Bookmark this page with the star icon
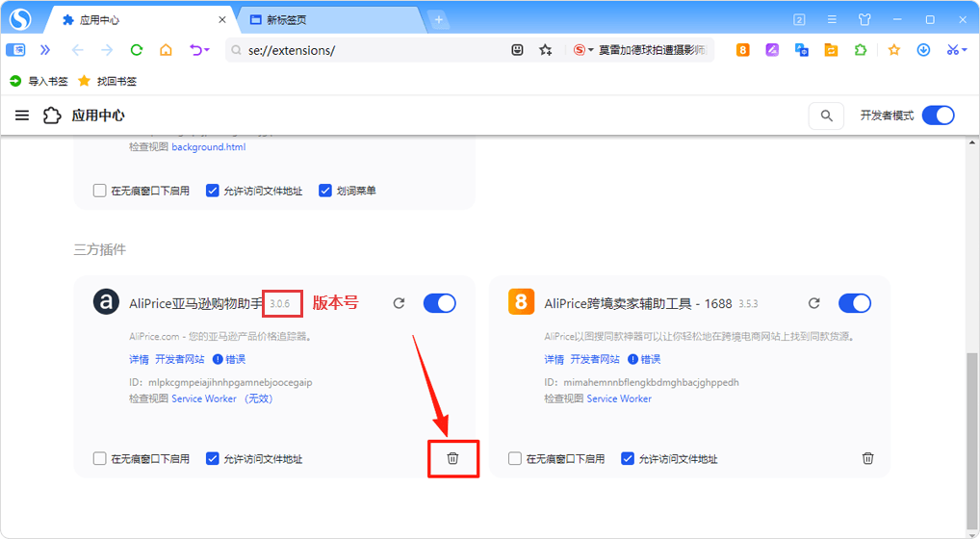980x539 pixels. (546, 50)
